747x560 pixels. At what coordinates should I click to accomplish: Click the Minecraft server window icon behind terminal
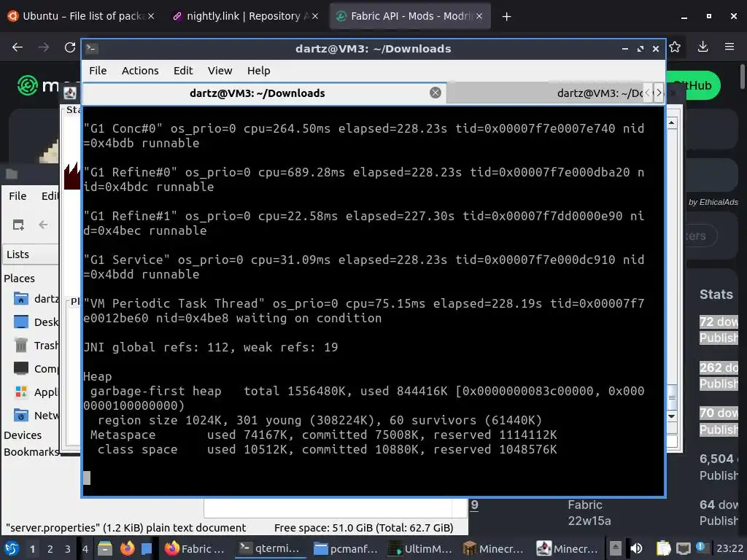click(x=70, y=93)
